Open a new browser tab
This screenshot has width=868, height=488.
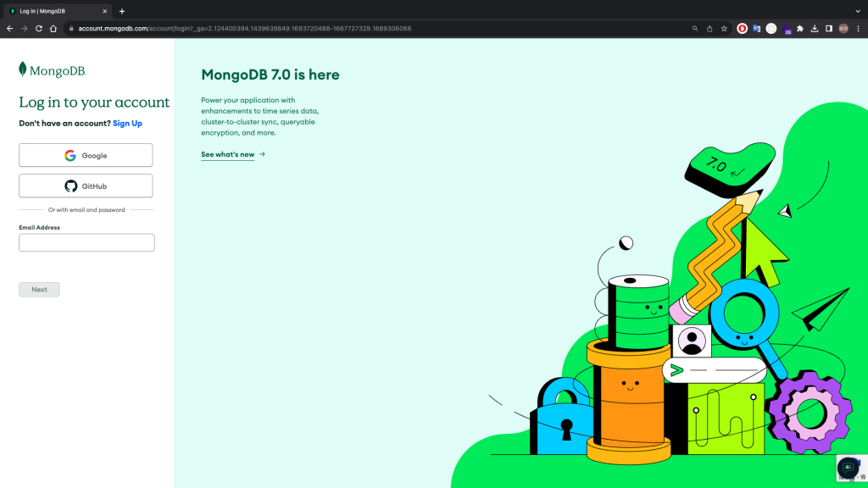[122, 11]
